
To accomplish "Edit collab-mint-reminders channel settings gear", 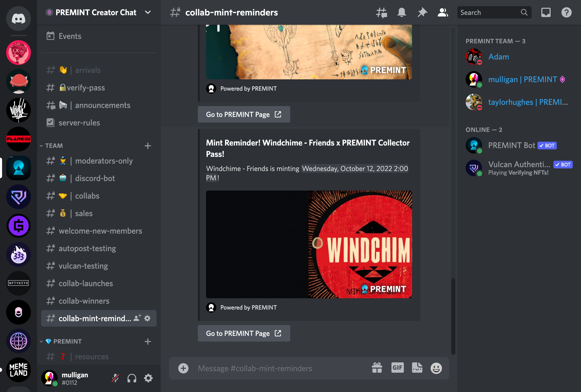I will 147,318.
